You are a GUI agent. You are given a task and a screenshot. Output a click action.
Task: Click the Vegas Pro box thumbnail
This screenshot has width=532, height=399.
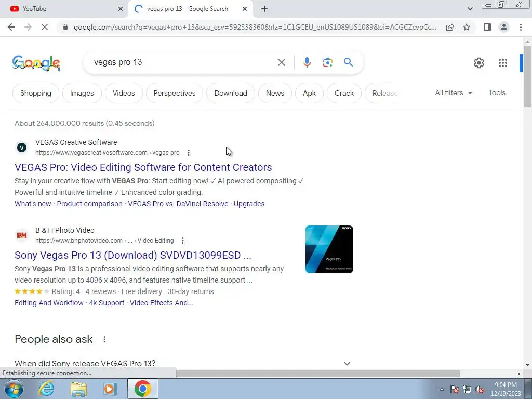tap(329, 249)
